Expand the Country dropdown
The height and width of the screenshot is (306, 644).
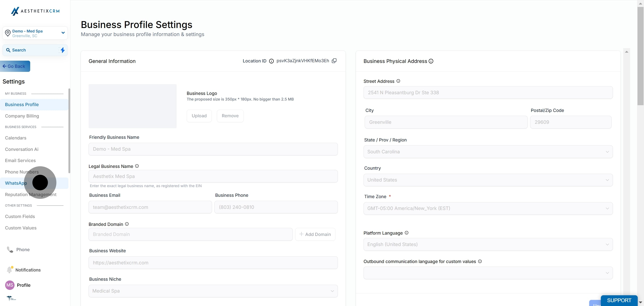click(488, 180)
